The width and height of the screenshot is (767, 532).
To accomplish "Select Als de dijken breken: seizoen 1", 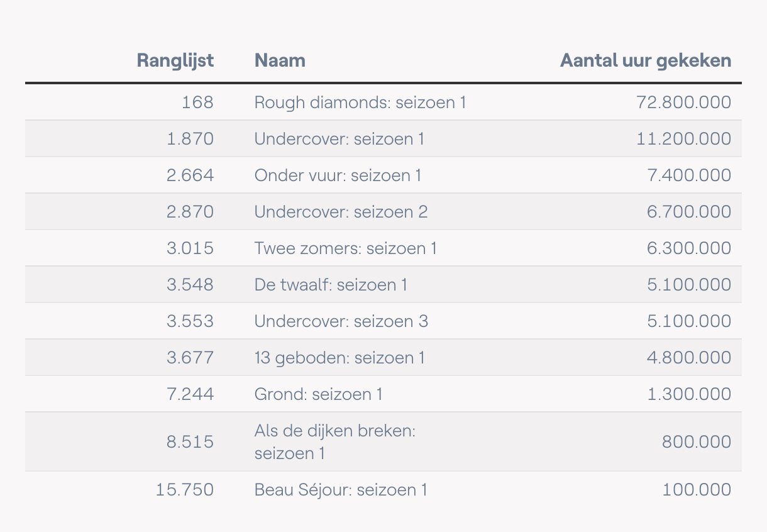I will 336,441.
